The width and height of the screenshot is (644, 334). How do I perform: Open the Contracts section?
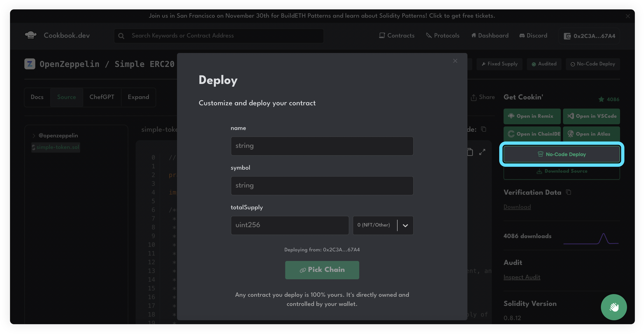(x=396, y=36)
